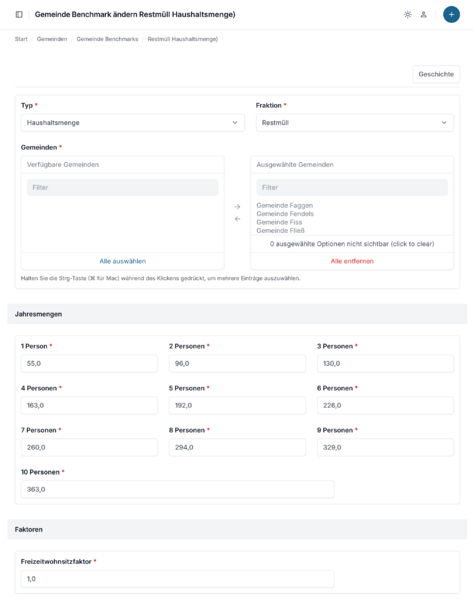Go to Gemeinden breadcrumb

click(x=52, y=39)
